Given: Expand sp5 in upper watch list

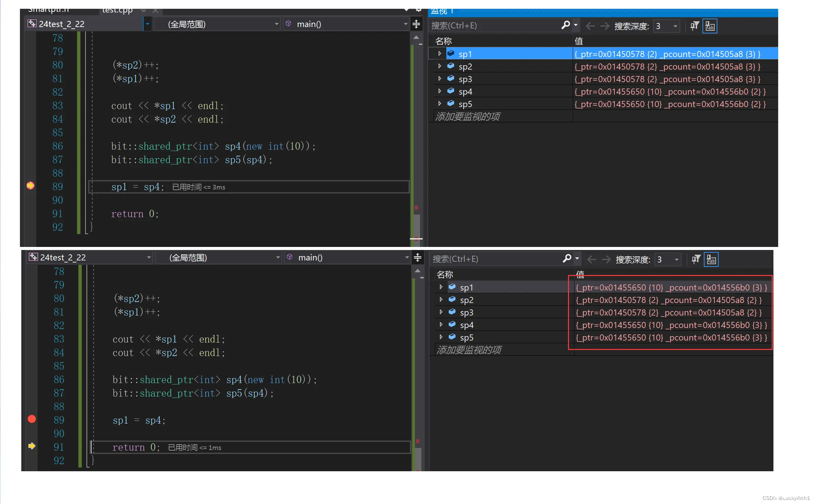Looking at the screenshot, I should pos(440,104).
